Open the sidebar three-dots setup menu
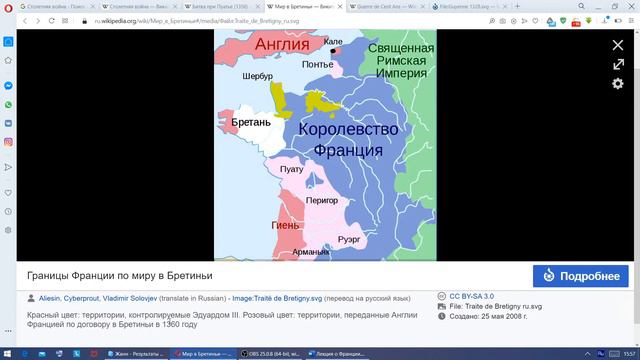The image size is (640, 360). [x=8, y=331]
